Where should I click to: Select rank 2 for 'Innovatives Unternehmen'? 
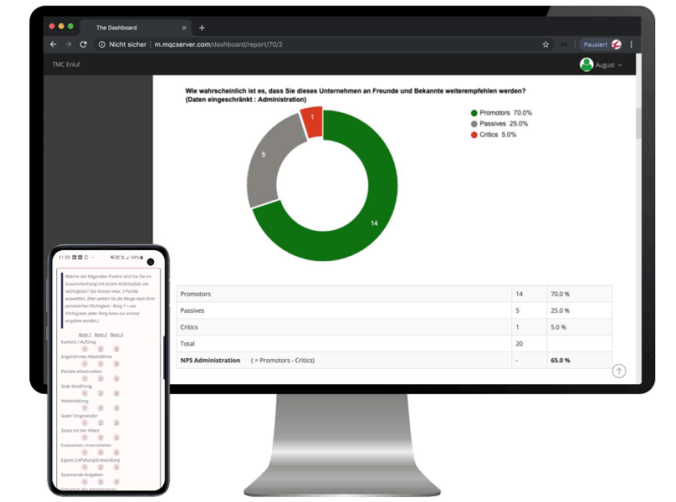(x=100, y=452)
